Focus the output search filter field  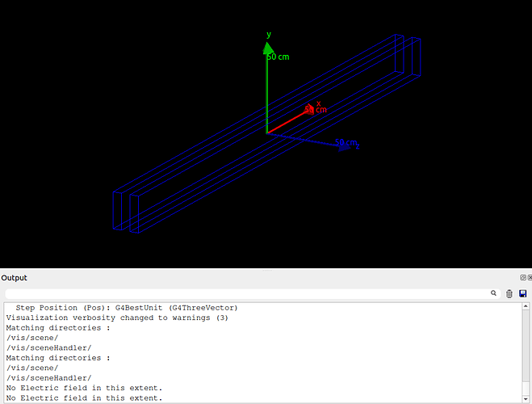click(253, 293)
